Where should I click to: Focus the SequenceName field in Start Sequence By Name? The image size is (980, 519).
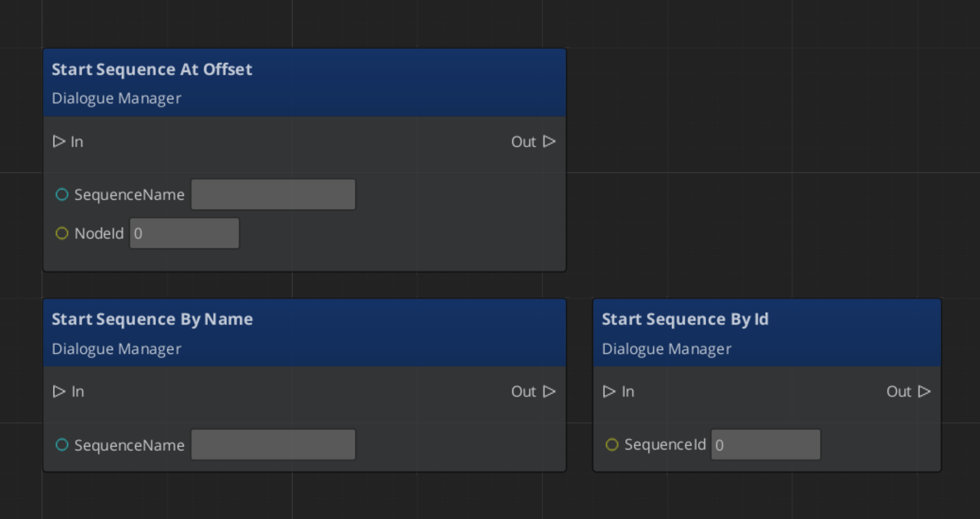pyautogui.click(x=273, y=445)
